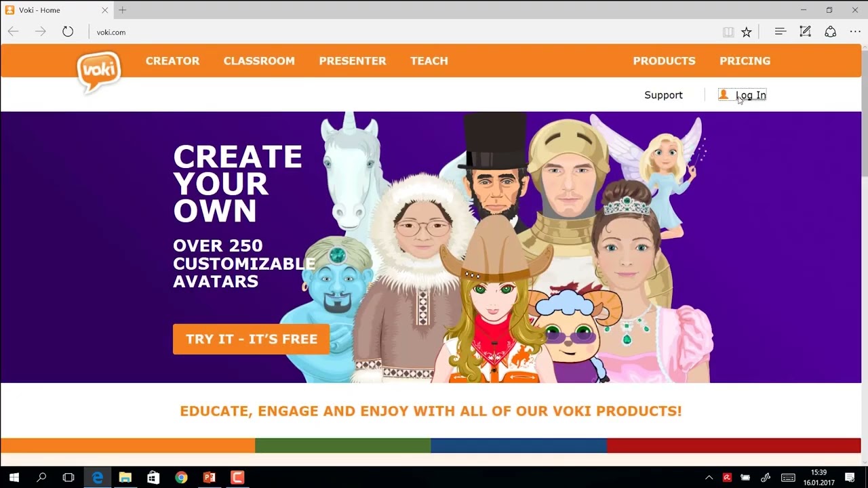Open Edge More actions ellipsis
868x488 pixels.
[x=855, y=32]
